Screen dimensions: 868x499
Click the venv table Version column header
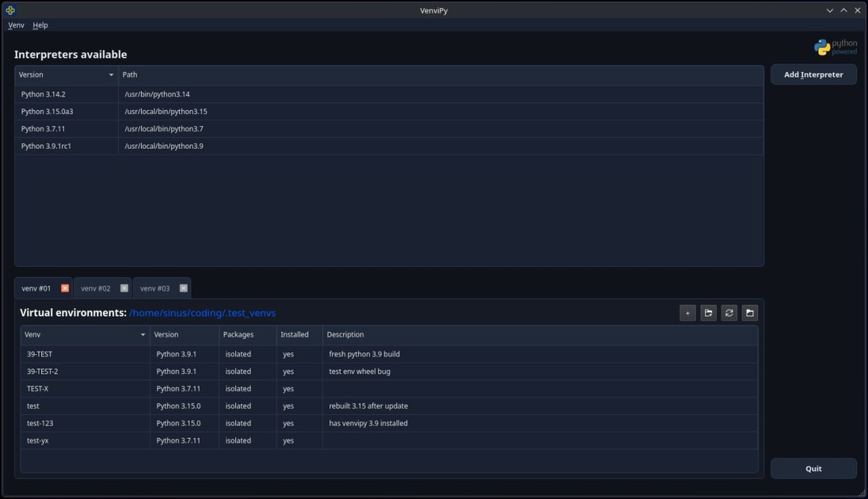[184, 335]
